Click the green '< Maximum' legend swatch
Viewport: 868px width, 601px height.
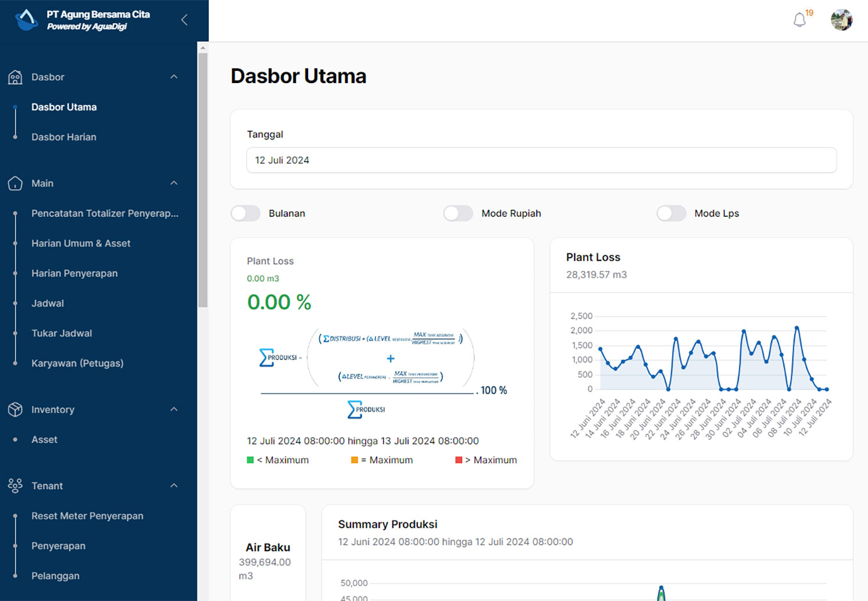251,460
